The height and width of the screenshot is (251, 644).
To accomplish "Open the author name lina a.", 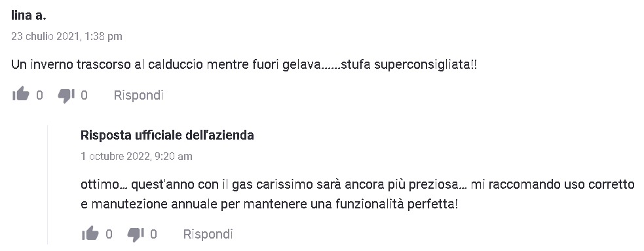I will coord(28,15).
